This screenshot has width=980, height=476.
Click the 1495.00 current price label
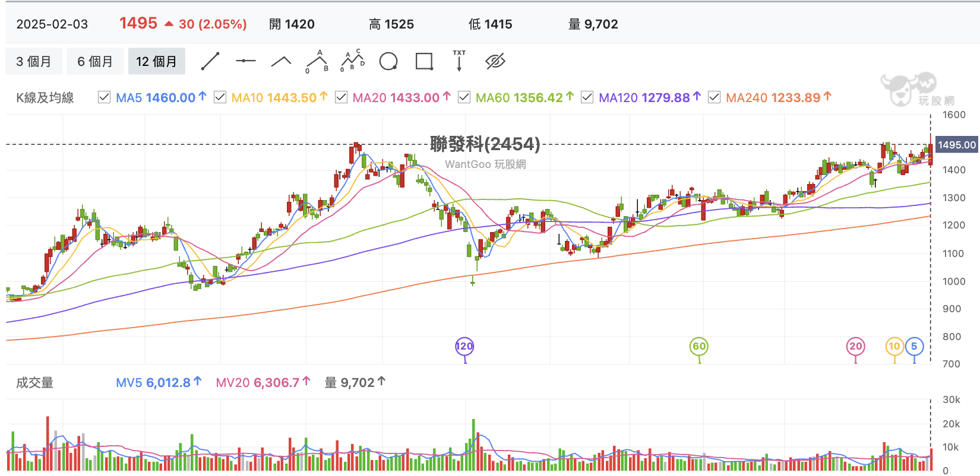956,145
